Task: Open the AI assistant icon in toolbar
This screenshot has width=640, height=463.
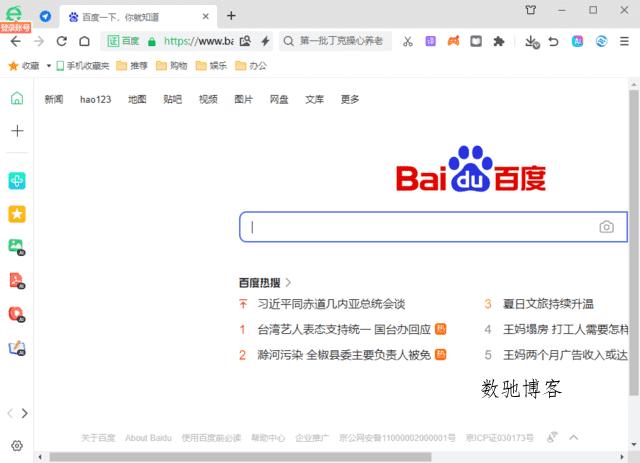Action: [x=578, y=41]
